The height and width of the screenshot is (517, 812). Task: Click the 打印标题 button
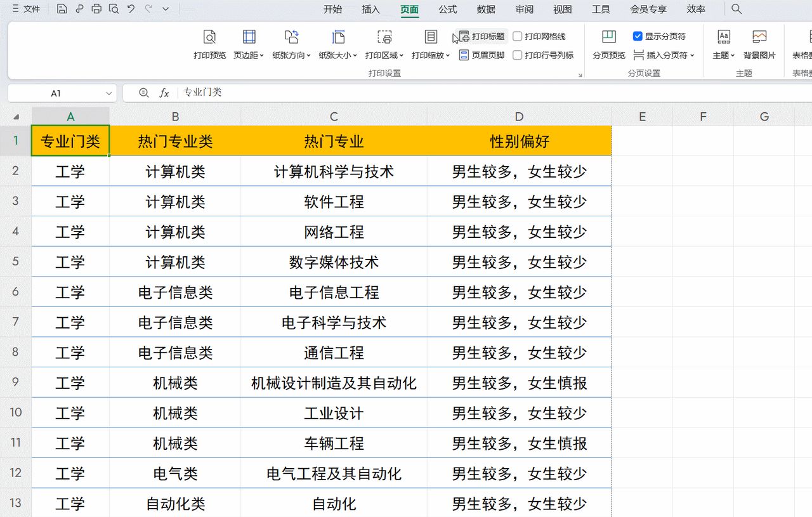point(482,37)
